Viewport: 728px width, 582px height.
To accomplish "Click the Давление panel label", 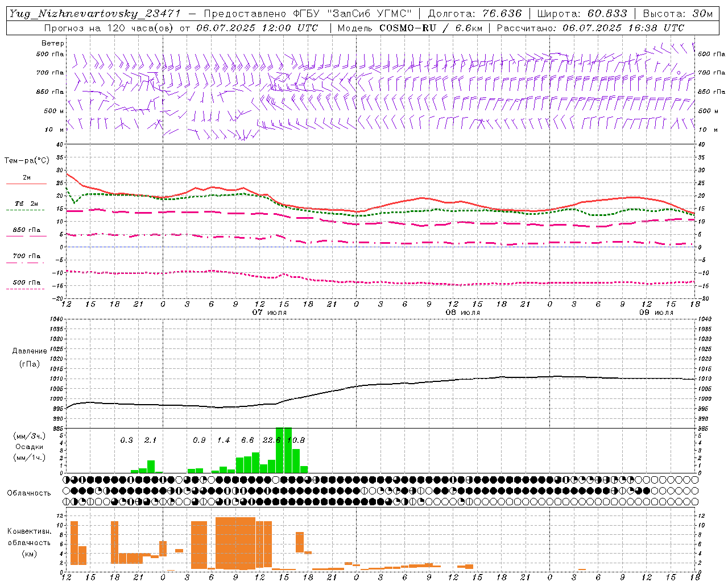I will (30, 351).
